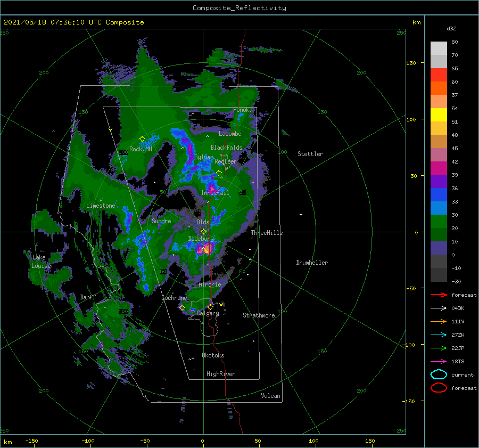Screen dimensions: 479x448
Task: Click the Olds city label
Action: click(x=203, y=222)
